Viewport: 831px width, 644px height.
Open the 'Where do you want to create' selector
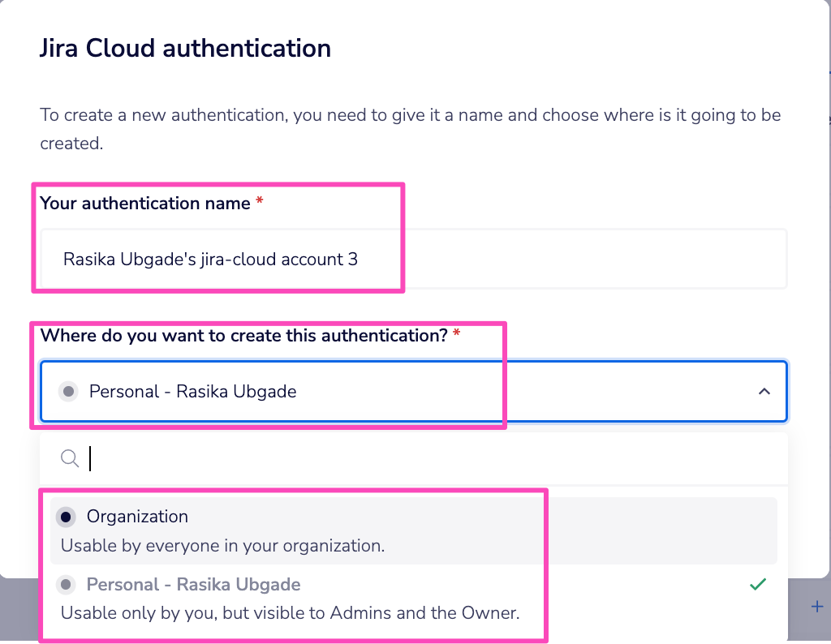tap(406, 391)
